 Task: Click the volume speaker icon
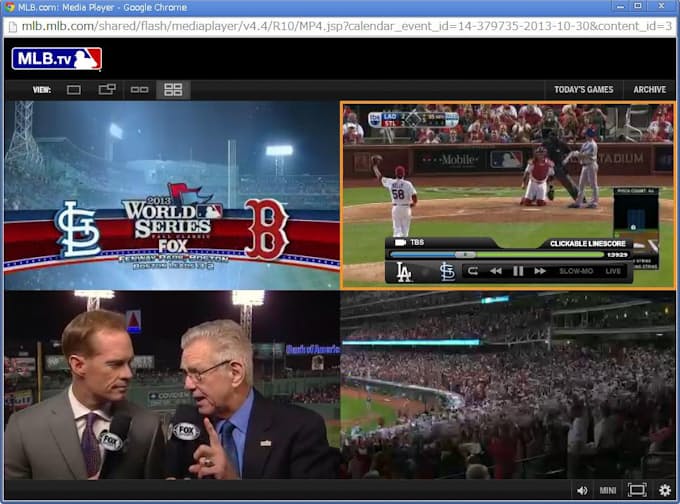pos(582,490)
